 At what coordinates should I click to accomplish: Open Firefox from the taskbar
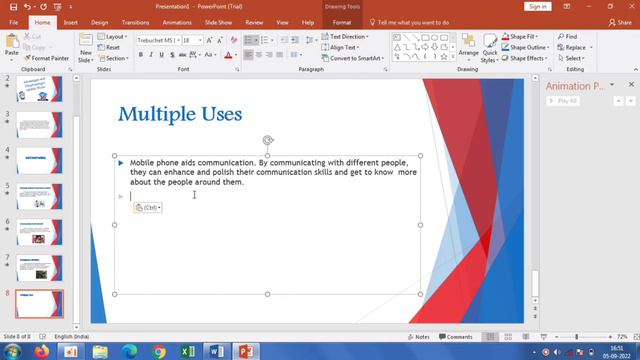[42, 351]
